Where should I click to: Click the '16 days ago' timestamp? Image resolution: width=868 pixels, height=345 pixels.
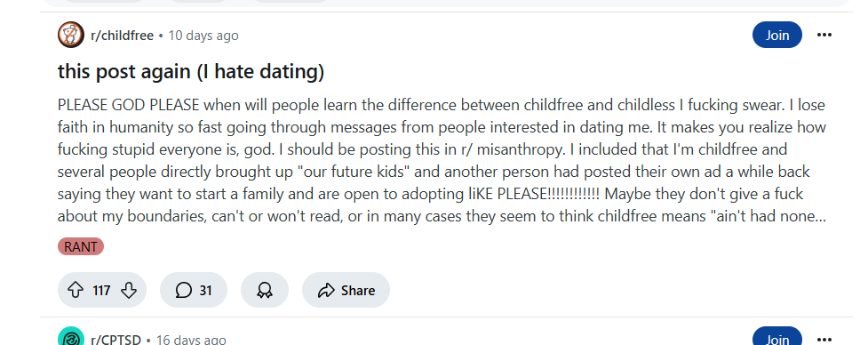pos(191,339)
